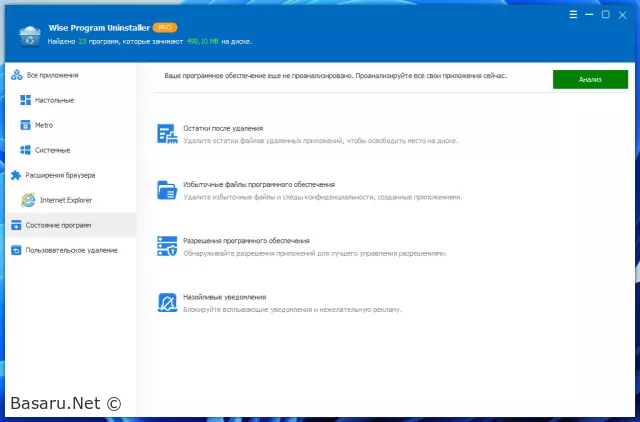
Task: Click the Состояние программ icon
Action: click(x=16, y=225)
